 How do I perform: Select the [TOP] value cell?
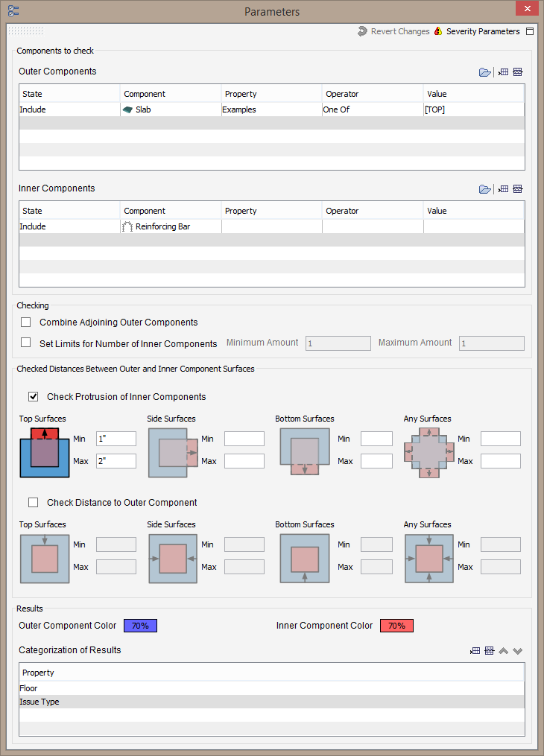[x=474, y=109]
